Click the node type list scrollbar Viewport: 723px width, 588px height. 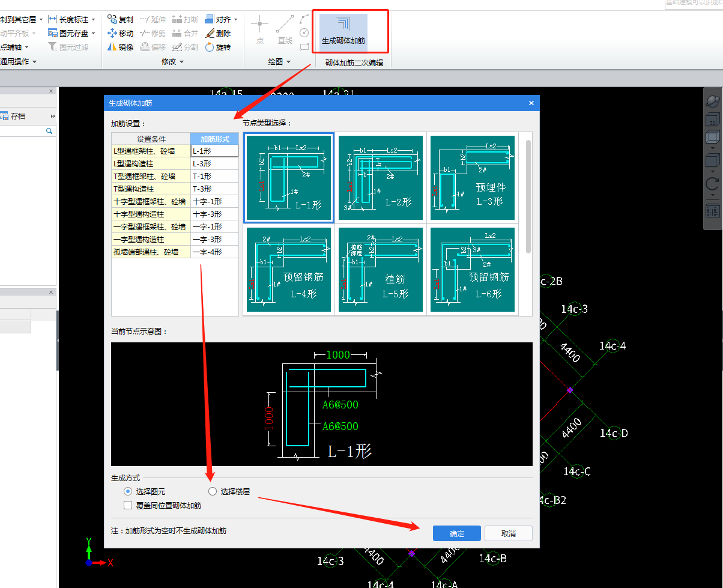(x=528, y=196)
